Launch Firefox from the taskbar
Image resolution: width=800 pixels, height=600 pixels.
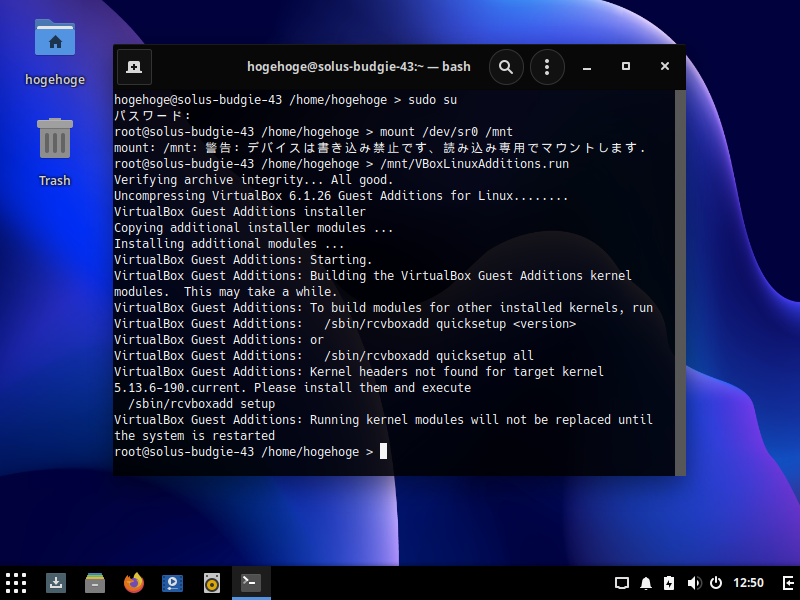click(x=134, y=583)
